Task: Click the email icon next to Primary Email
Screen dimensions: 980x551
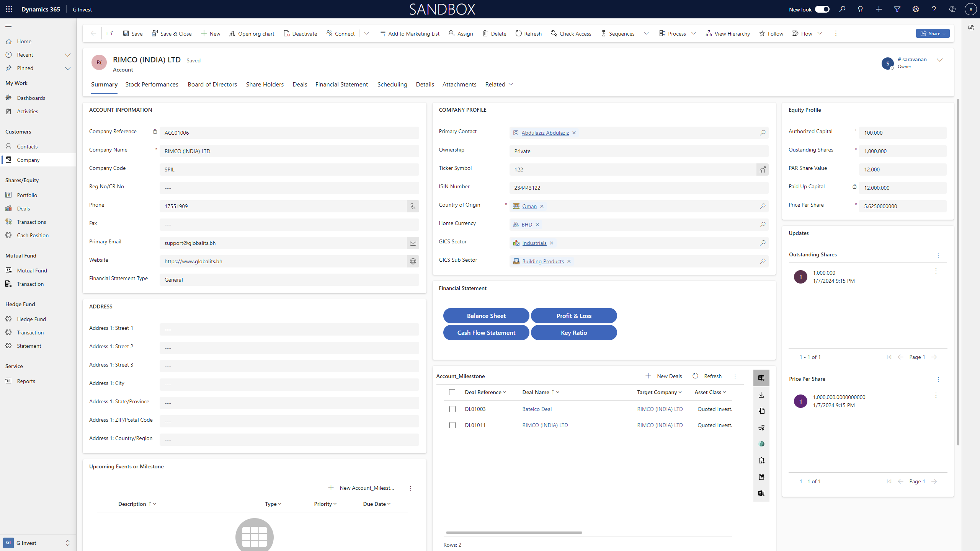Action: pyautogui.click(x=413, y=243)
